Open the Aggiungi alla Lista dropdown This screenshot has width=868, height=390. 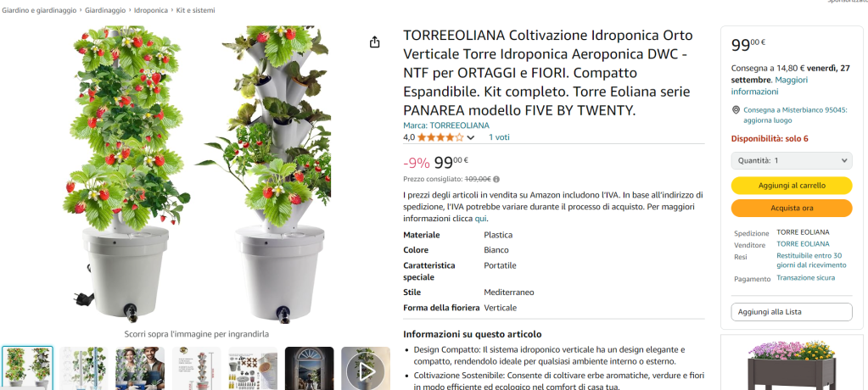tap(792, 312)
